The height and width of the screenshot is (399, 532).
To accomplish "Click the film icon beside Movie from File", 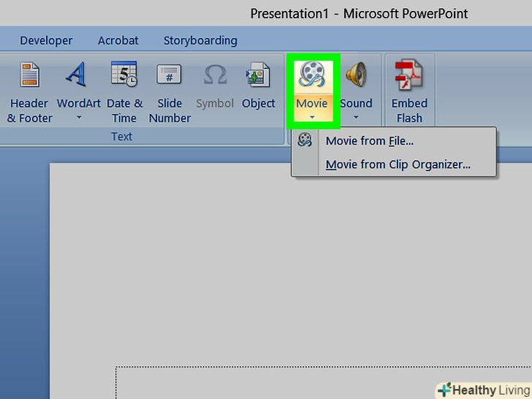I will (305, 140).
